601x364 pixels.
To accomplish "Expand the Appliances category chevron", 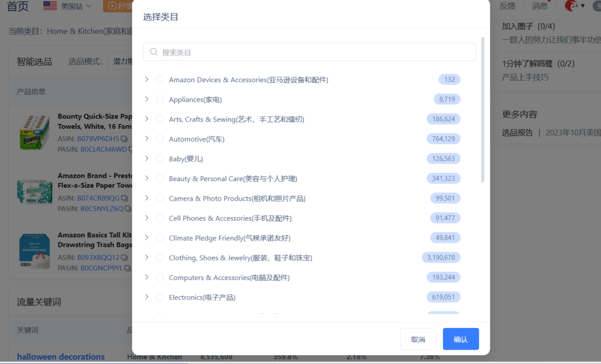I will (x=147, y=99).
